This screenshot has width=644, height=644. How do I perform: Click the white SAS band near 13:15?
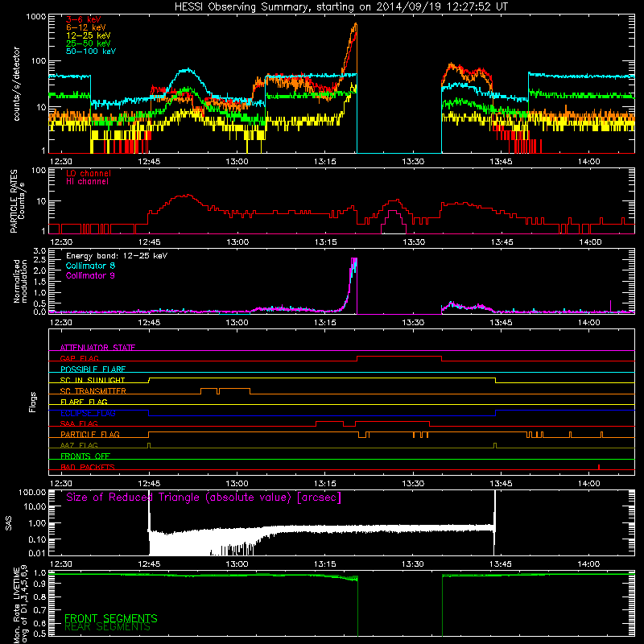[x=324, y=529]
